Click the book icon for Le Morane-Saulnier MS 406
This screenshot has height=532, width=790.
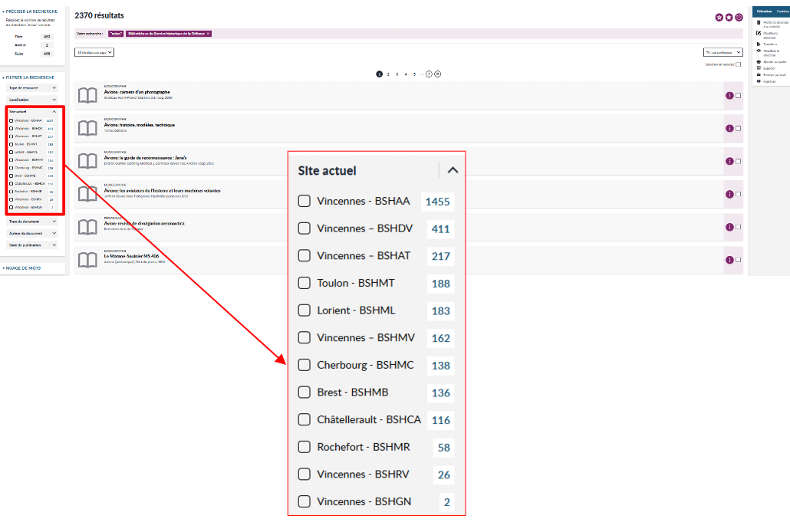coord(87,260)
